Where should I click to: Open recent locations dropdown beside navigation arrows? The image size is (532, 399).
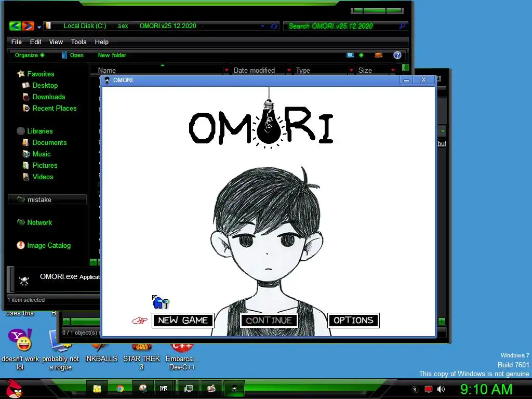click(x=39, y=27)
